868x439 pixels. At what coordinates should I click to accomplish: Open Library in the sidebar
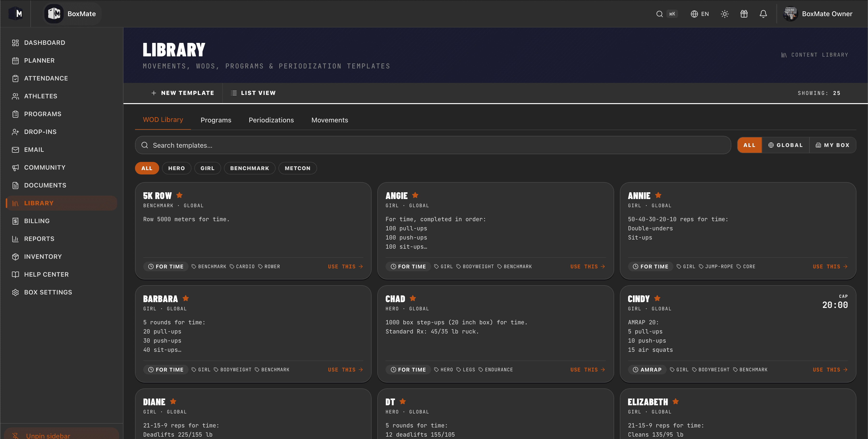click(62, 203)
